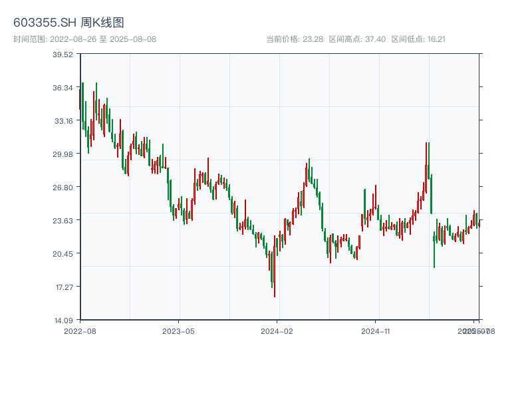Viewport: 532px width, 399px height.
Task: Click the 14.09 price axis label
Action: click(x=63, y=321)
